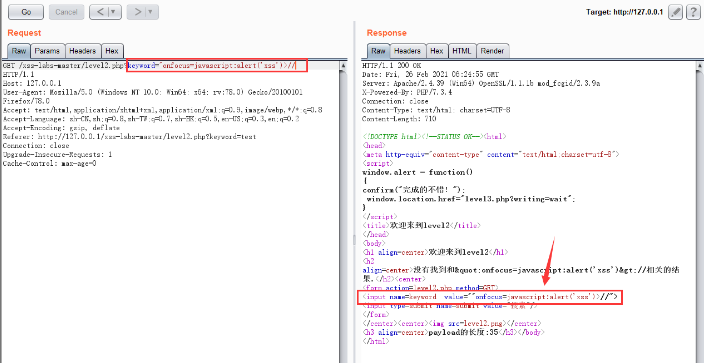Click the input name=keyword line in response
This screenshot has height=363, width=704.
490,297
